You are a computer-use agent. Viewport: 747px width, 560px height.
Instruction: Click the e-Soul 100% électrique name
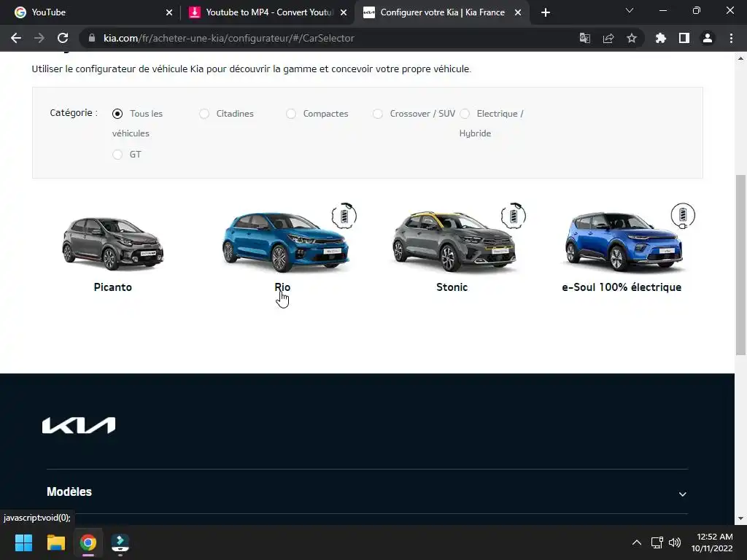tap(622, 287)
